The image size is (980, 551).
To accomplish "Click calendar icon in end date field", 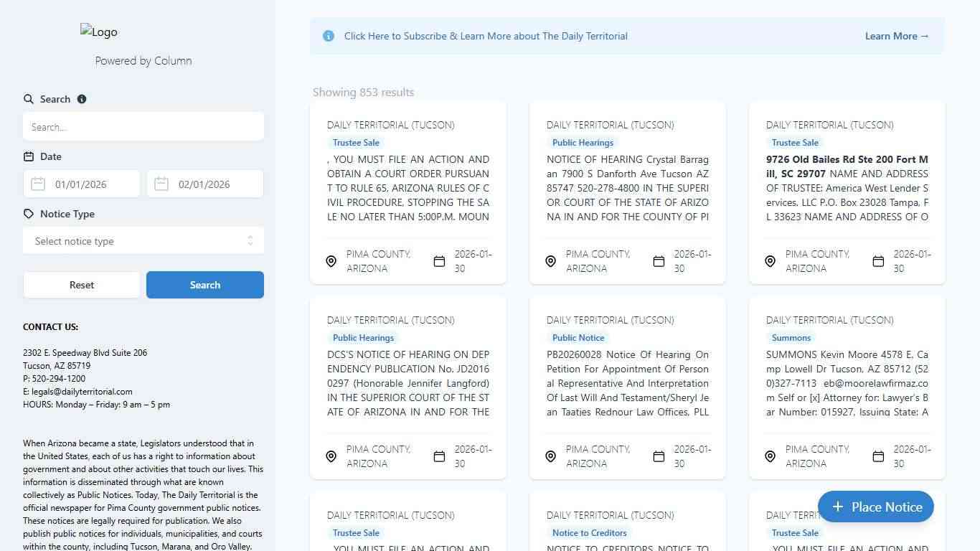I will click(x=162, y=184).
